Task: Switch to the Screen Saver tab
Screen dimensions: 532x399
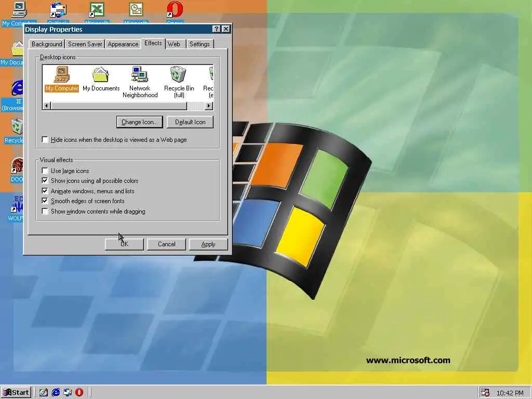Action: click(85, 44)
